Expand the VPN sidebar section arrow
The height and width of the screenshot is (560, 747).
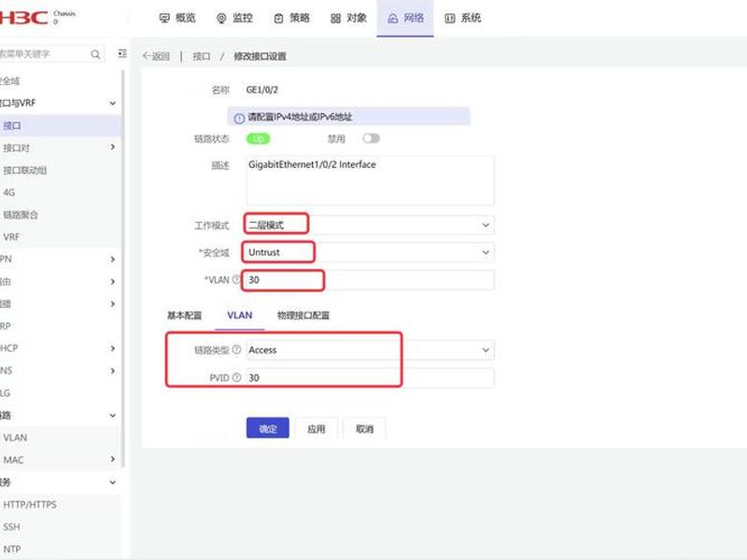point(112,259)
